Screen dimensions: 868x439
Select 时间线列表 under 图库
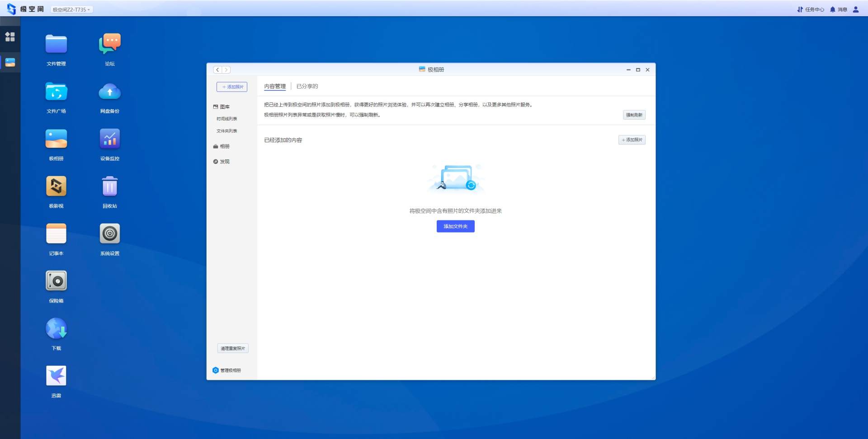(226, 119)
